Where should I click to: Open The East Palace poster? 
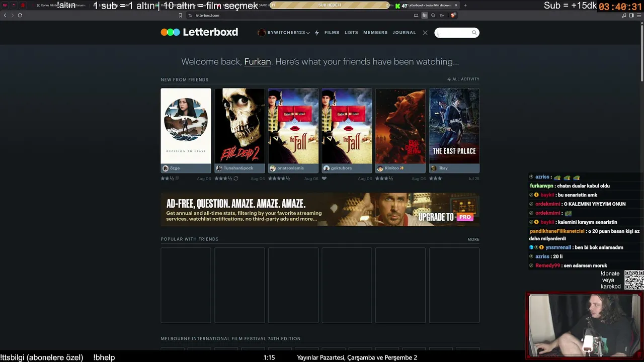pyautogui.click(x=454, y=126)
